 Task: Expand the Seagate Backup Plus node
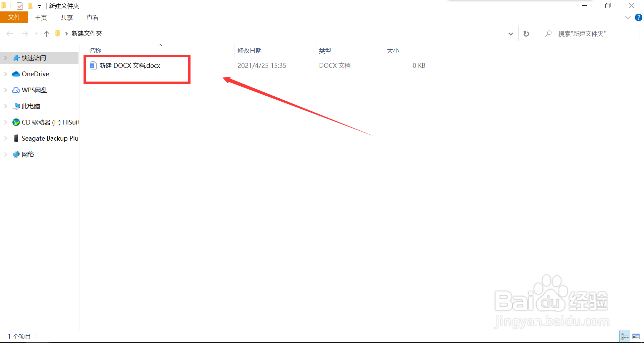point(6,138)
